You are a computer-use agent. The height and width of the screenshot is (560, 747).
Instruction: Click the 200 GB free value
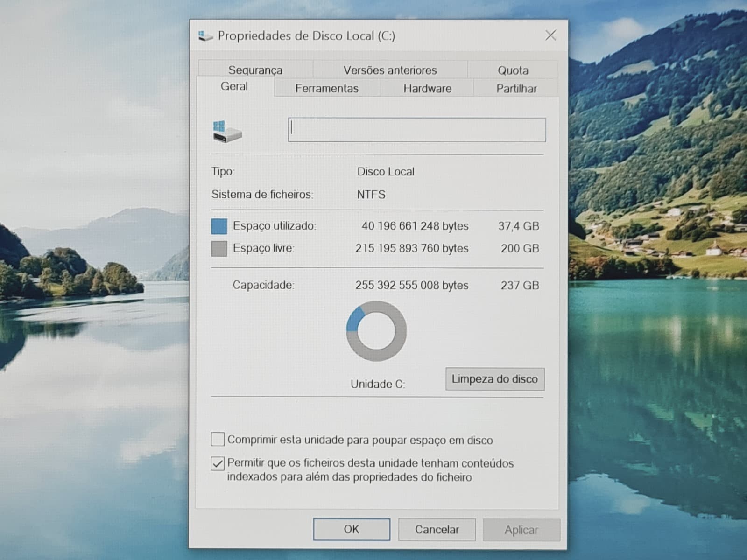point(520,248)
